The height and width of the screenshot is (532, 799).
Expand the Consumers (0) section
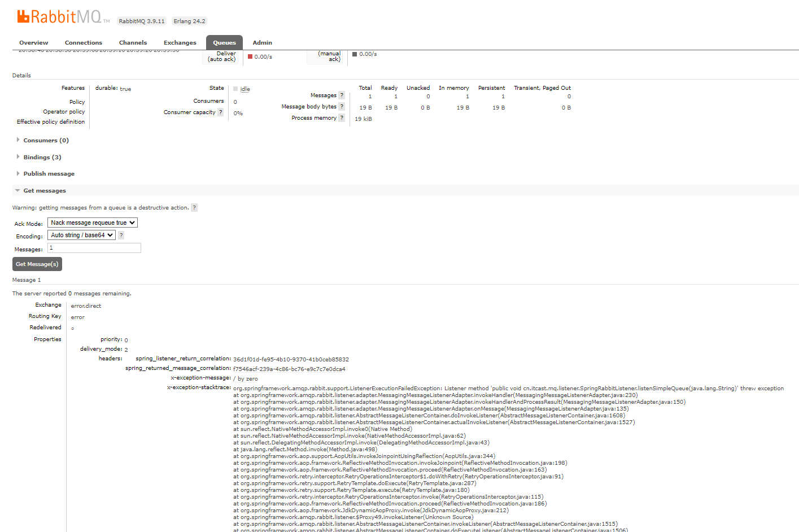(46, 141)
